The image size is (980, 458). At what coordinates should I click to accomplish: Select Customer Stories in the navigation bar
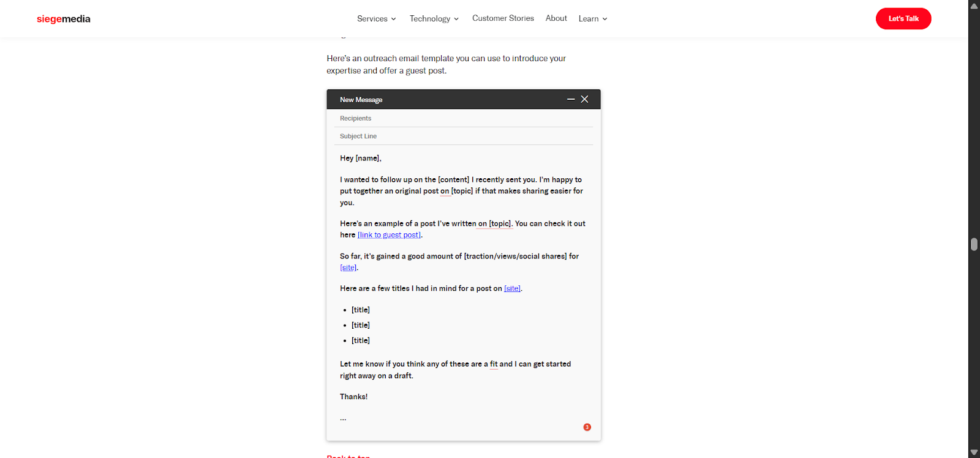503,18
